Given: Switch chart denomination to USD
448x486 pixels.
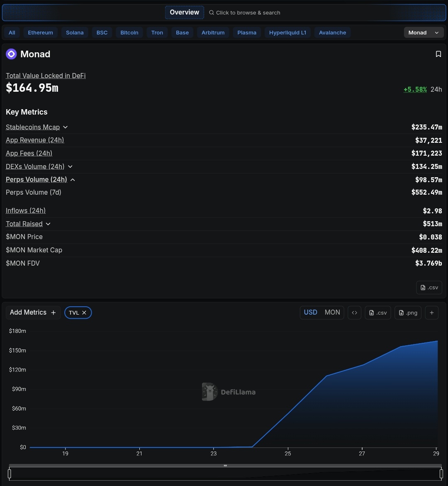Looking at the screenshot, I should (x=310, y=313).
